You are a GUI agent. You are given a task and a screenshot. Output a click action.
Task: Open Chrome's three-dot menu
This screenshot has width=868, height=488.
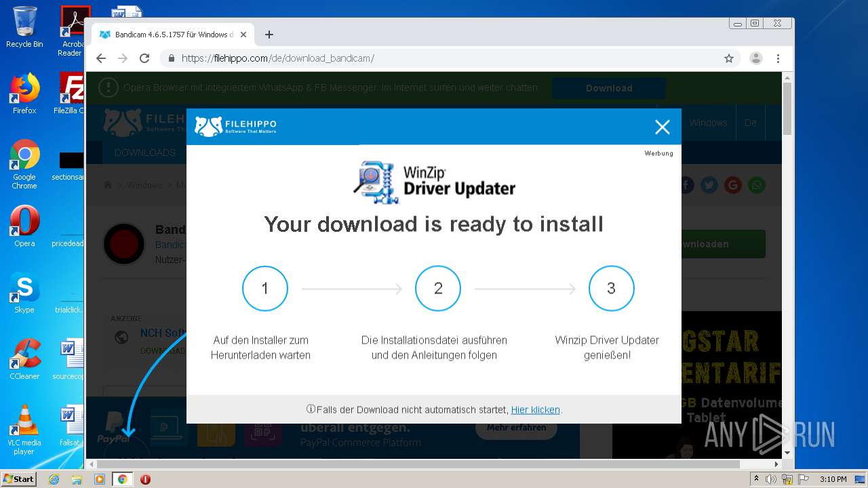[778, 58]
